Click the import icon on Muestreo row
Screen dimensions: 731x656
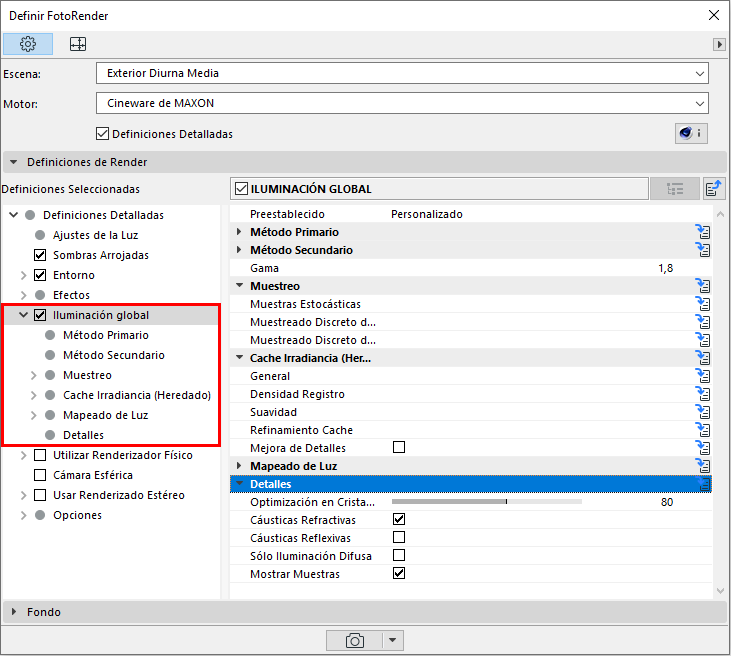coord(703,286)
